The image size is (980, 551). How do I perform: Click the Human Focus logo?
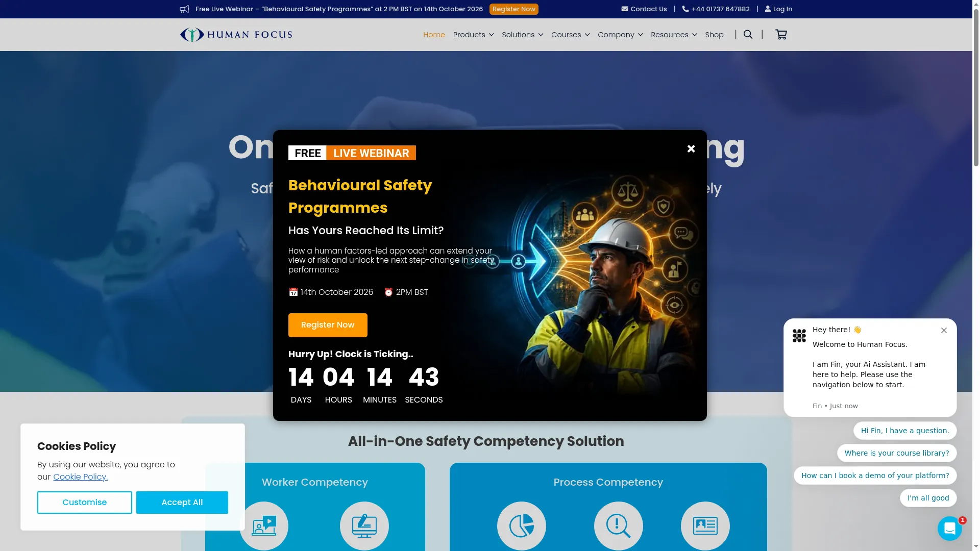pyautogui.click(x=236, y=35)
